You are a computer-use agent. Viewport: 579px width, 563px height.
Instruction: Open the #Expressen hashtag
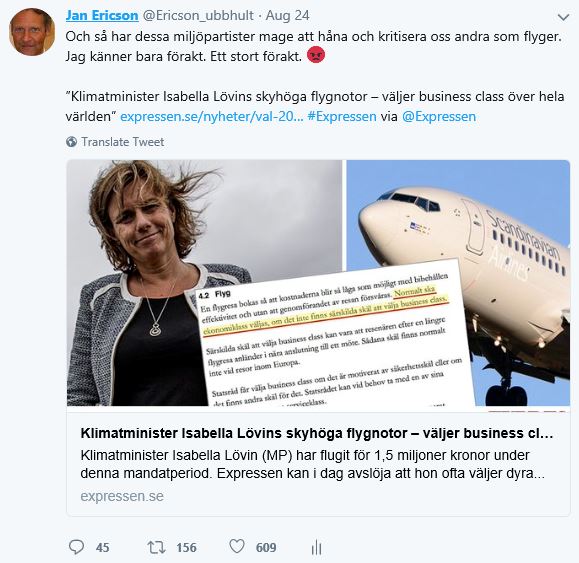point(342,117)
